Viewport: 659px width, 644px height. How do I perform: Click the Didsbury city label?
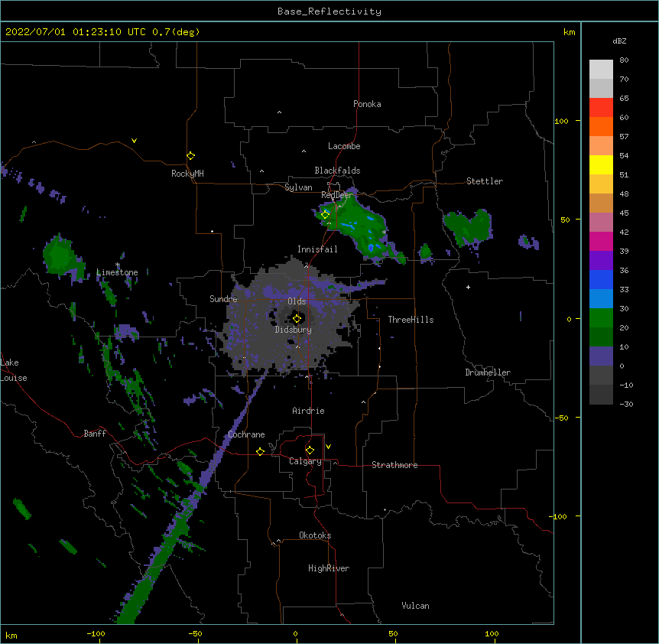(x=294, y=330)
